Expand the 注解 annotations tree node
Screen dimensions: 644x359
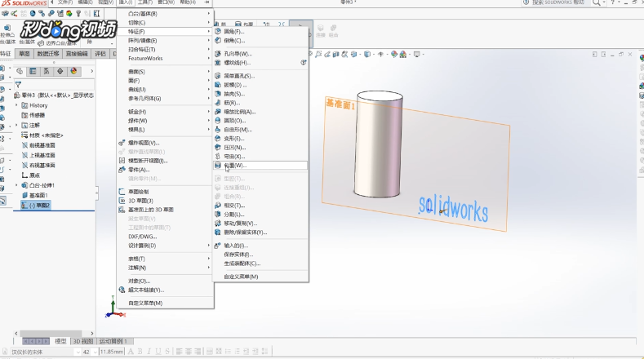click(17, 126)
